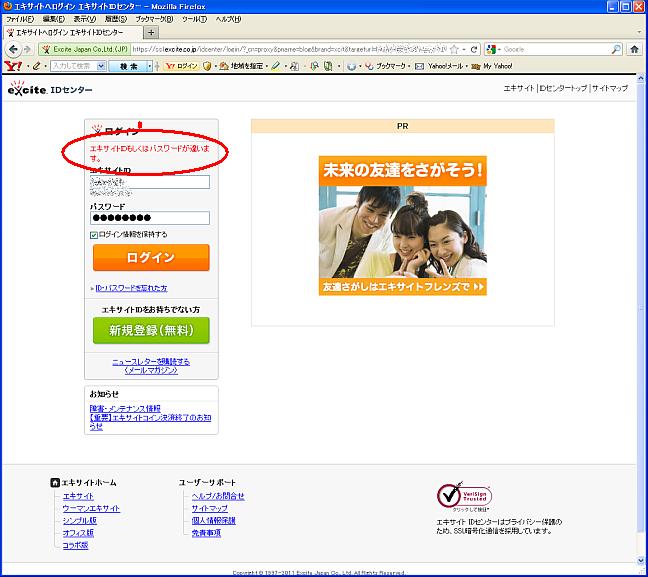This screenshot has width=648, height=577.
Task: Click the Excite Japan Co.,Ltd. site identity badge
Action: pyautogui.click(x=85, y=49)
